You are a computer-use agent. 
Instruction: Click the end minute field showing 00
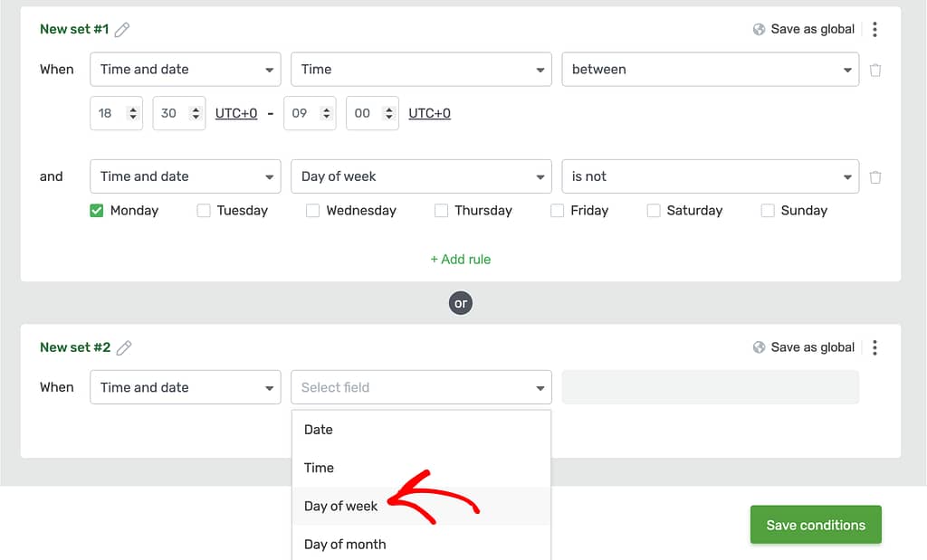tap(372, 113)
